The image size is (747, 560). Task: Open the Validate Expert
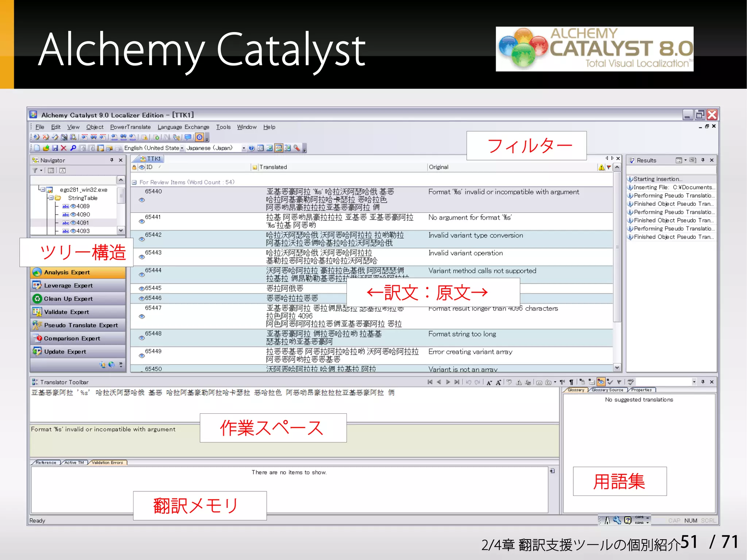[78, 312]
